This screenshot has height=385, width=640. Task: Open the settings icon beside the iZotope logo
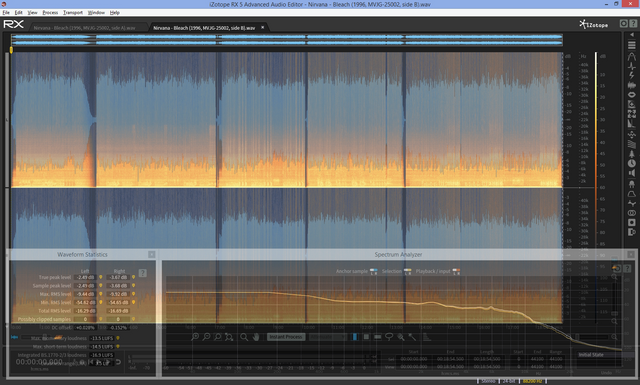click(x=624, y=24)
